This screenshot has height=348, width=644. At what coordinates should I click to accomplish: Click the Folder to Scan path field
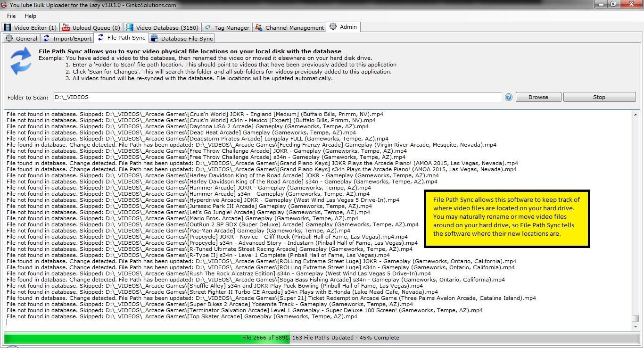(277, 97)
